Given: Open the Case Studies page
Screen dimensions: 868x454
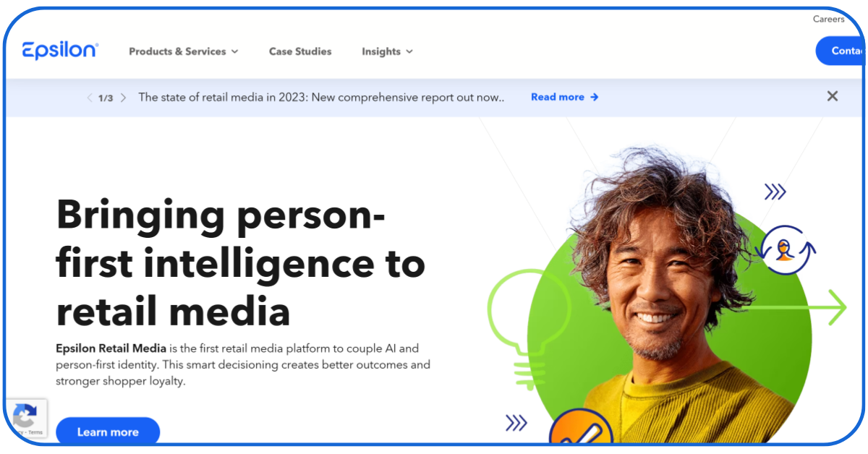Looking at the screenshot, I should pos(300,51).
